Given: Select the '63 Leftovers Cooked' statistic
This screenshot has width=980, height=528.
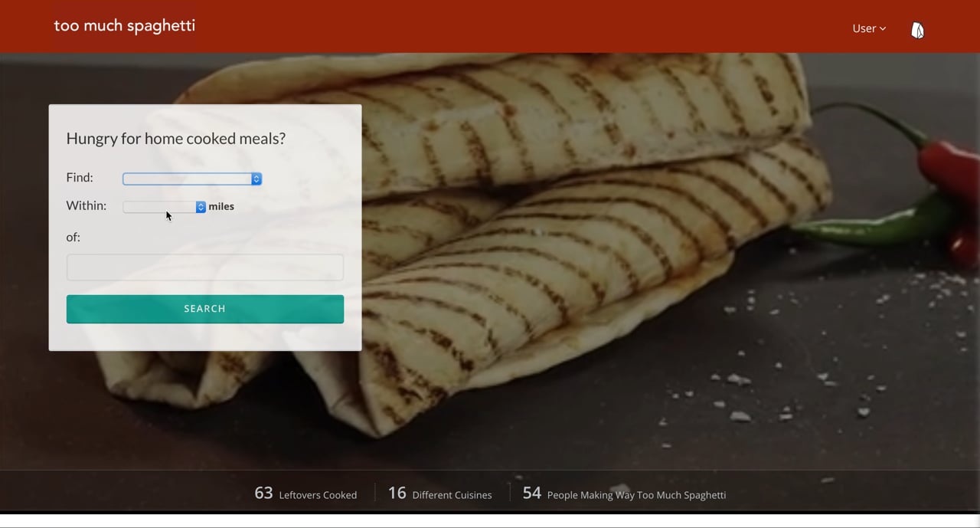Looking at the screenshot, I should click(x=305, y=494).
